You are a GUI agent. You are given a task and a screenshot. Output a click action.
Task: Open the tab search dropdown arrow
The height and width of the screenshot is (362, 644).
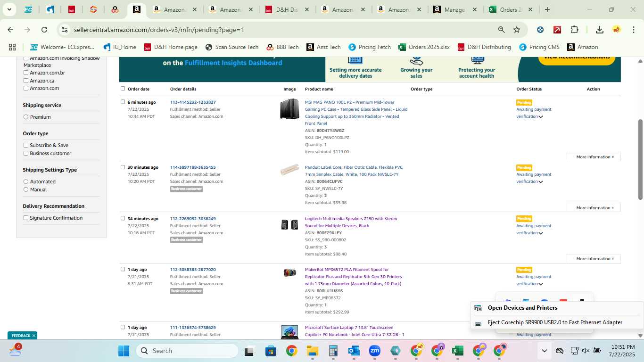tap(9, 9)
